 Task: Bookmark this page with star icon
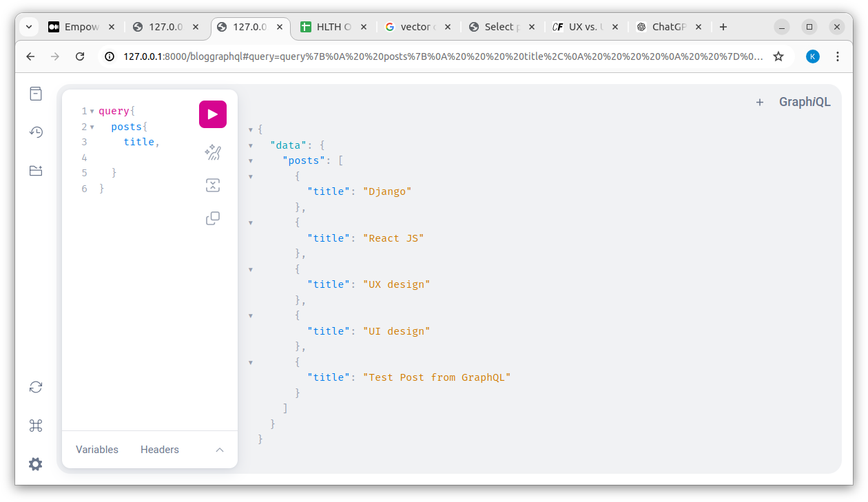pos(778,56)
